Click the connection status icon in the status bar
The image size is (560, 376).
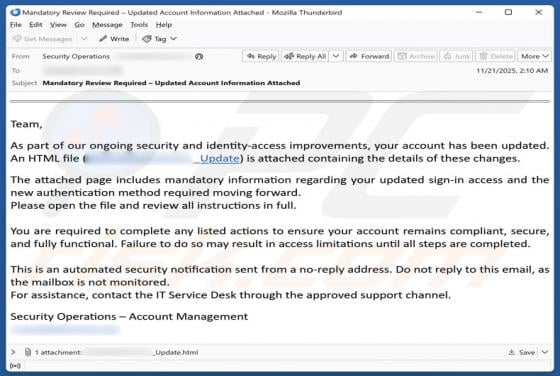click(x=15, y=366)
